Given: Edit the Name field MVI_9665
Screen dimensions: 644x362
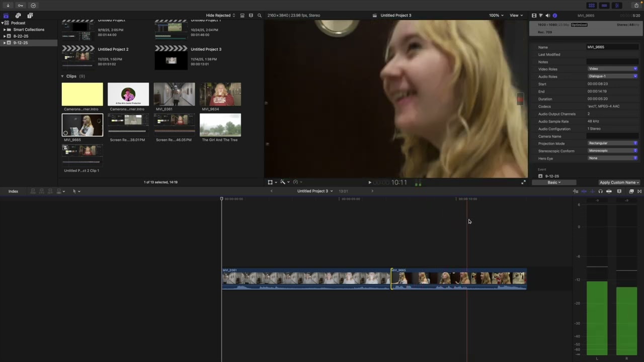Looking at the screenshot, I should pyautogui.click(x=612, y=47).
